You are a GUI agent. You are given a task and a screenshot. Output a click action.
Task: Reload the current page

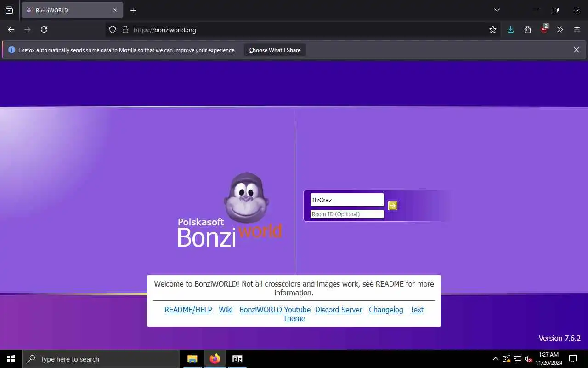[x=44, y=29]
